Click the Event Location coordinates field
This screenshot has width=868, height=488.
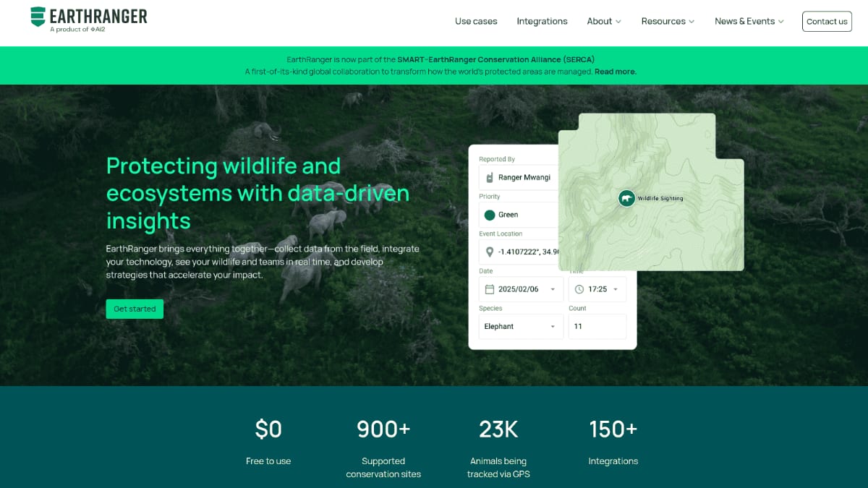[519, 252]
